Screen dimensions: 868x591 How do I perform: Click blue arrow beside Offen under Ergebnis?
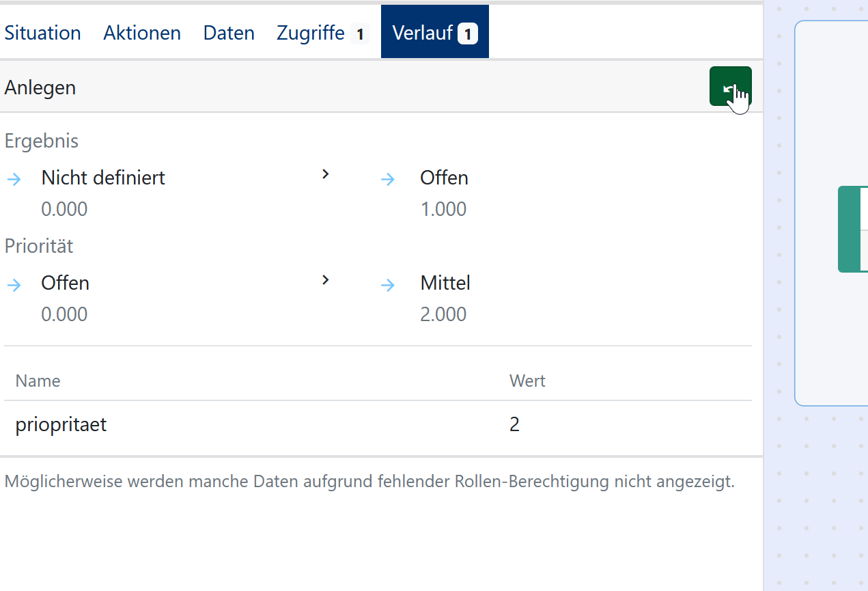click(x=388, y=180)
